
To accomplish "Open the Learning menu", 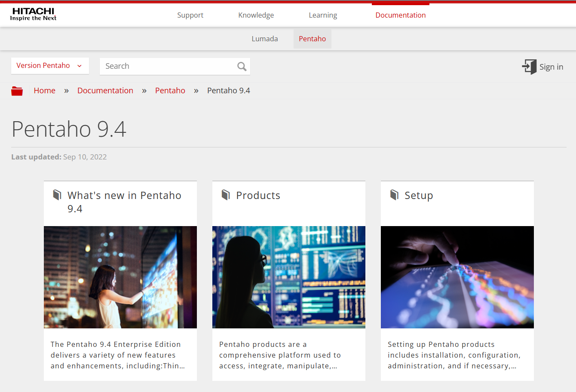I will coord(323,15).
